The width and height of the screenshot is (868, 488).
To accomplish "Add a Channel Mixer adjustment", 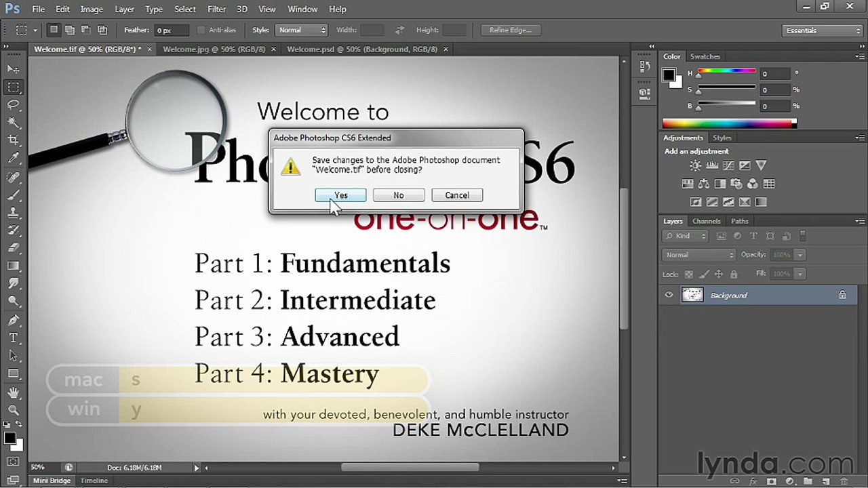I will [x=753, y=184].
